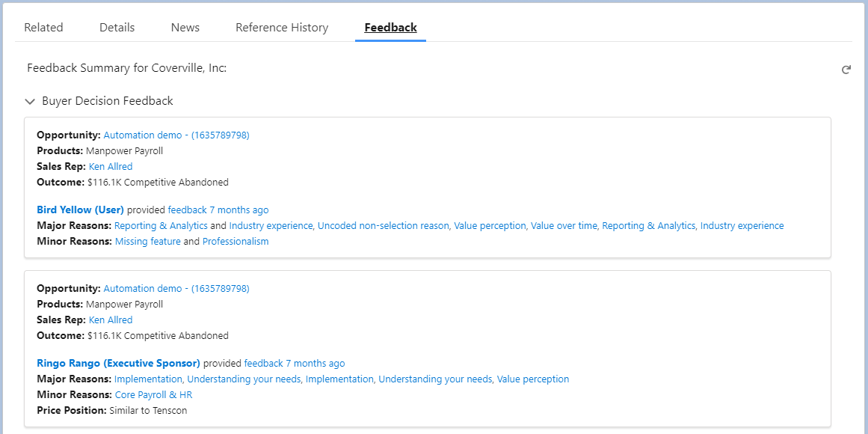Click 'Similar to Tenscon' price position text
This screenshot has width=868, height=434.
[148, 411]
